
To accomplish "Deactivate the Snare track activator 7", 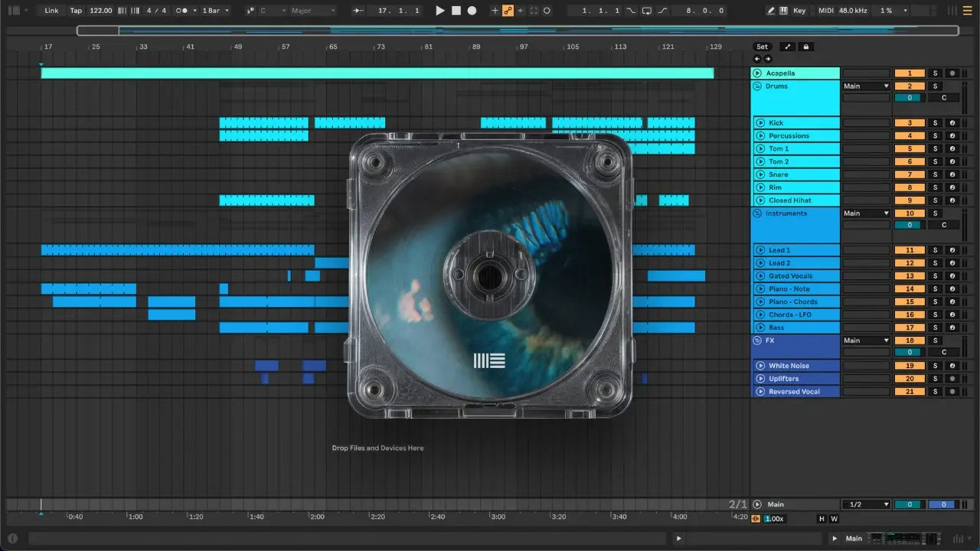I will coord(910,174).
